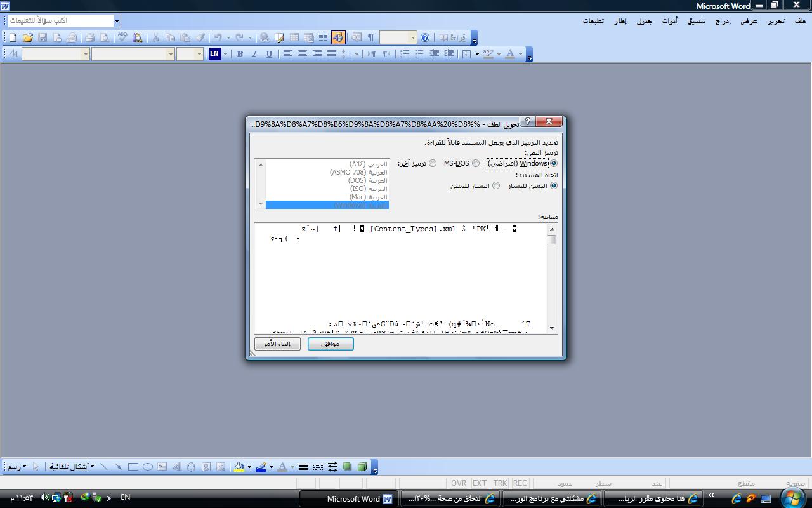The height and width of the screenshot is (508, 812).
Task: Click the Insert Hyperlink globe icon
Action: (x=265, y=37)
